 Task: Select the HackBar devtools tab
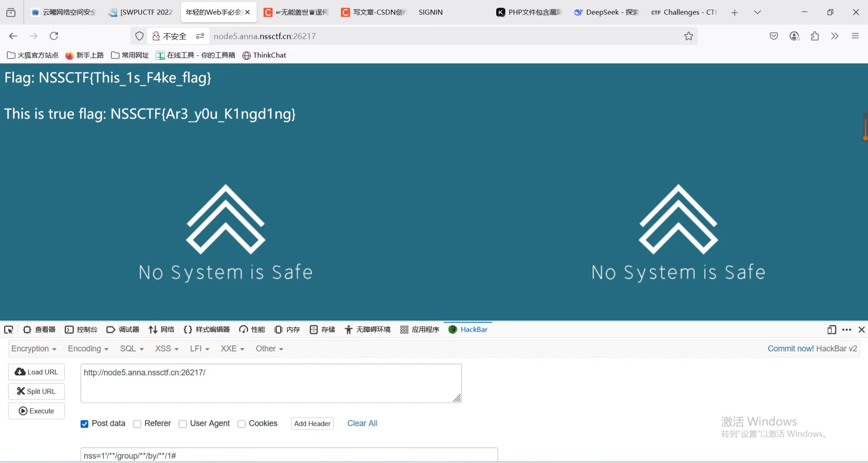tap(468, 329)
